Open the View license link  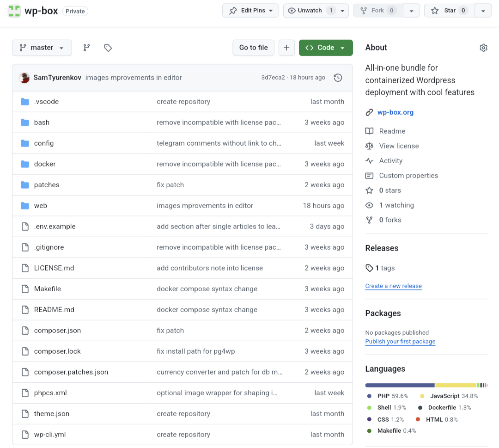(x=399, y=146)
